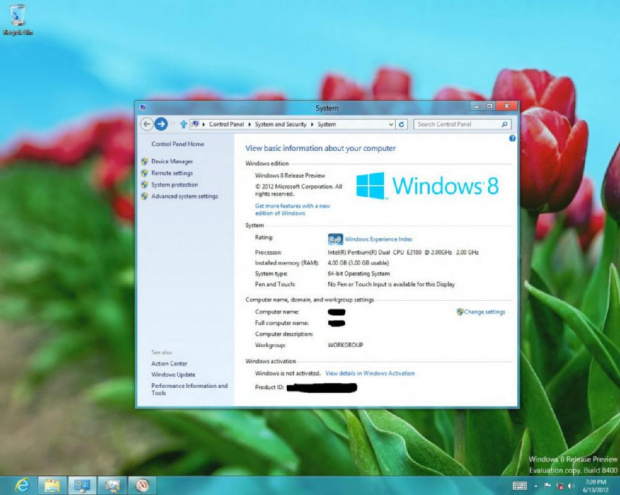Open Remote settings

(172, 173)
